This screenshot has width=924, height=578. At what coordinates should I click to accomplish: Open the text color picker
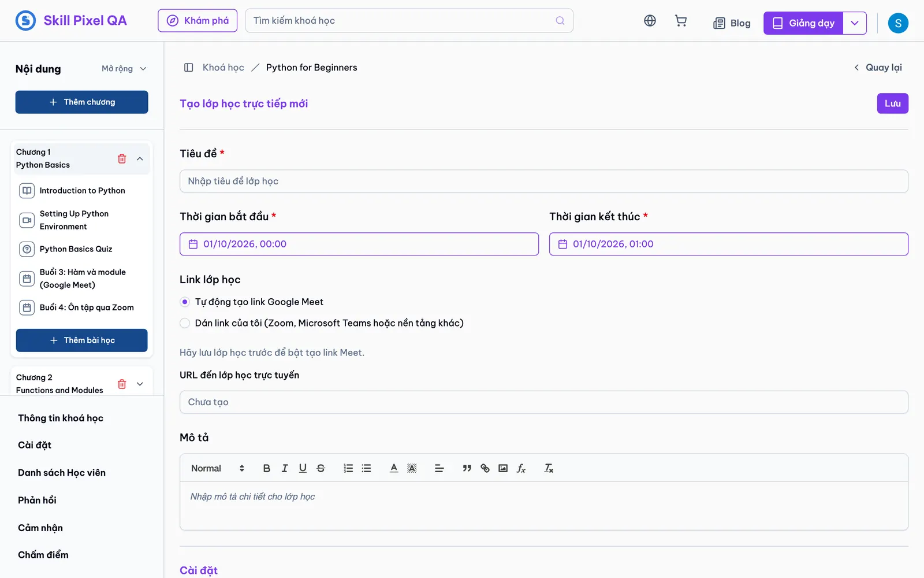click(394, 468)
